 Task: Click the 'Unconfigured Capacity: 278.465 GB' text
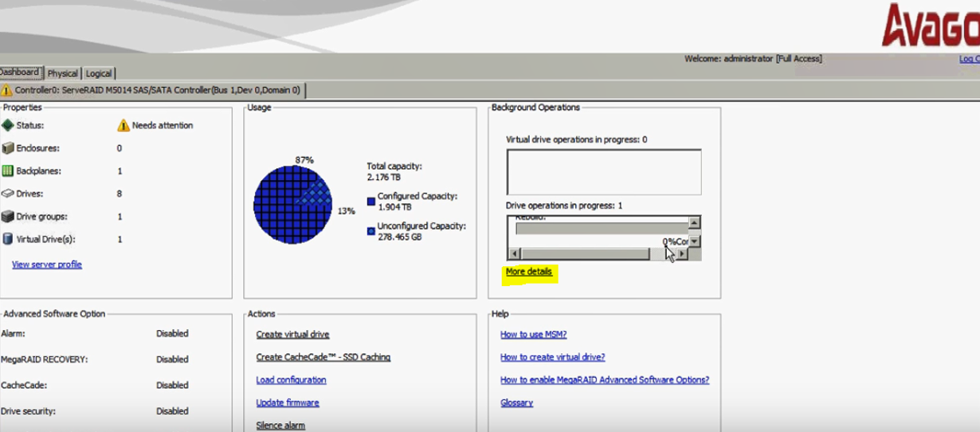(421, 231)
